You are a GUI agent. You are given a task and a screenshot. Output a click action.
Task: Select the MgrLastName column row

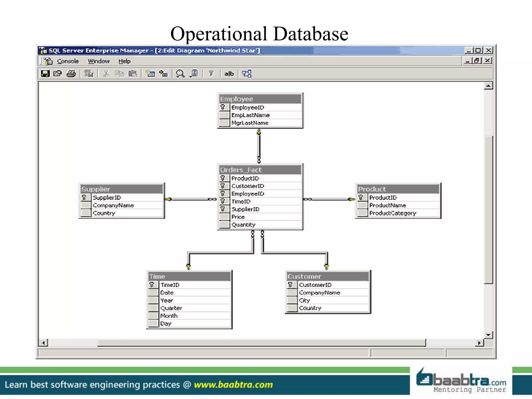[x=260, y=123]
